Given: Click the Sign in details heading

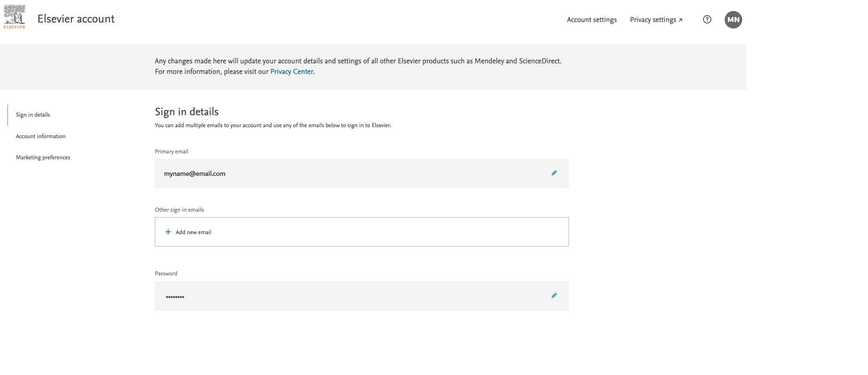Looking at the screenshot, I should [x=187, y=112].
